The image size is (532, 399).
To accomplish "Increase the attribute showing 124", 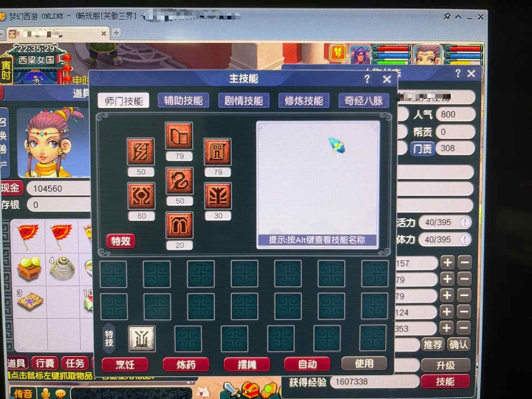I will 447,312.
